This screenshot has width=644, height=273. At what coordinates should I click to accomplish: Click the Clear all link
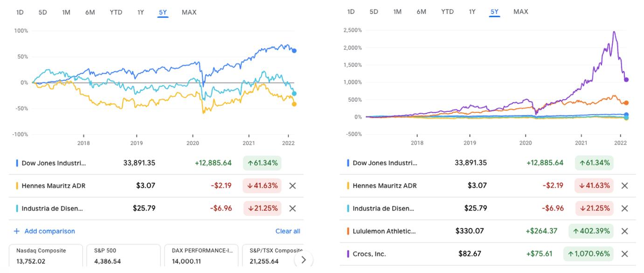click(x=288, y=231)
